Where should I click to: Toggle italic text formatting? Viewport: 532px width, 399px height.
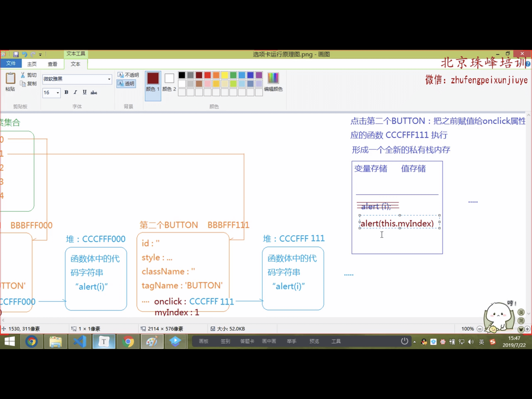(x=75, y=92)
